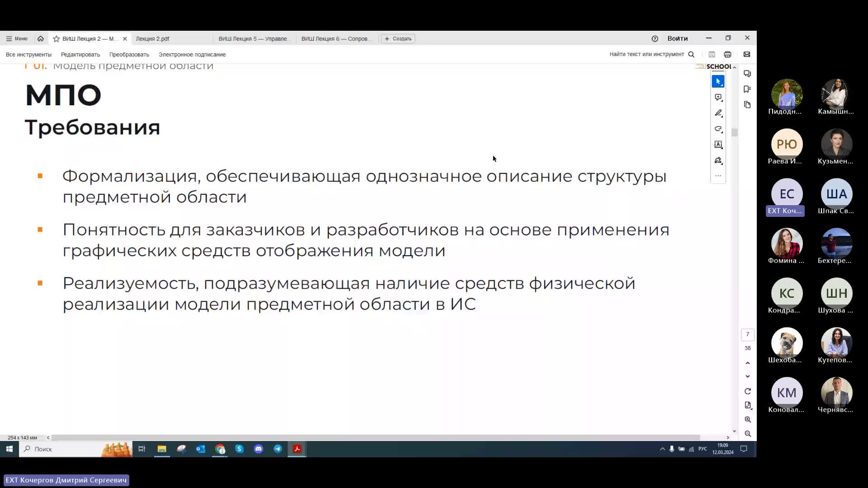Zoom out of the document
This screenshot has height=488, width=868.
pyautogui.click(x=748, y=434)
